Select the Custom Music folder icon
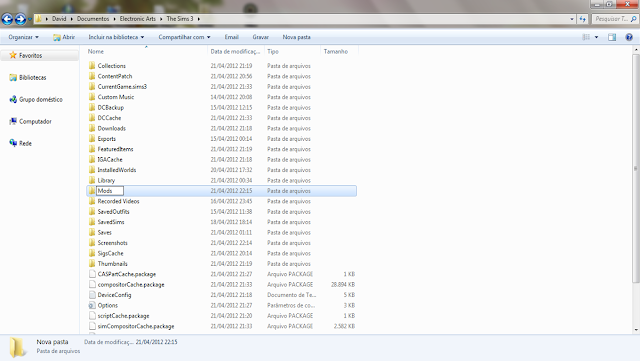The height and width of the screenshot is (361, 640). pos(92,97)
